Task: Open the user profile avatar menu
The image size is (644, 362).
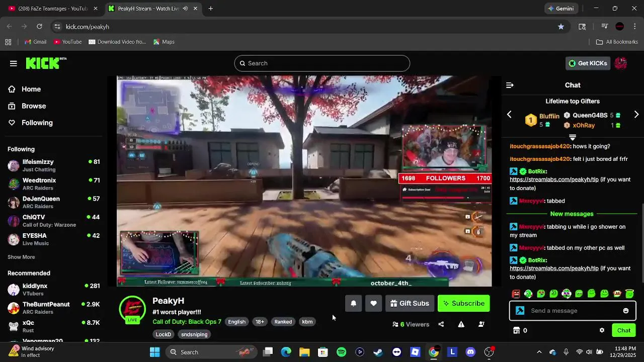Action: (x=621, y=63)
